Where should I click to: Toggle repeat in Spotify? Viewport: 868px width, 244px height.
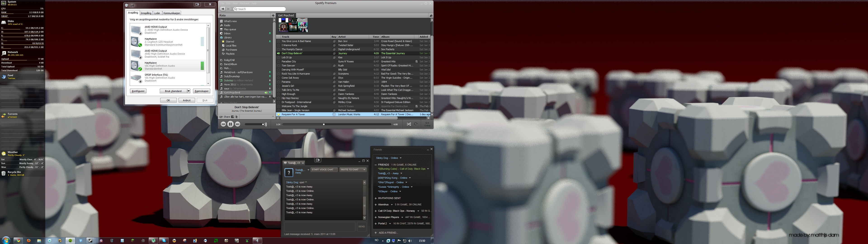[416, 124]
